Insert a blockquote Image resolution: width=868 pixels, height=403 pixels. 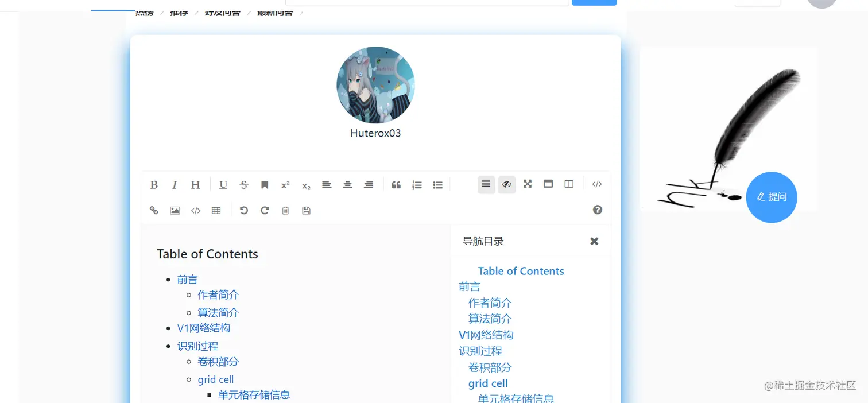[396, 184]
